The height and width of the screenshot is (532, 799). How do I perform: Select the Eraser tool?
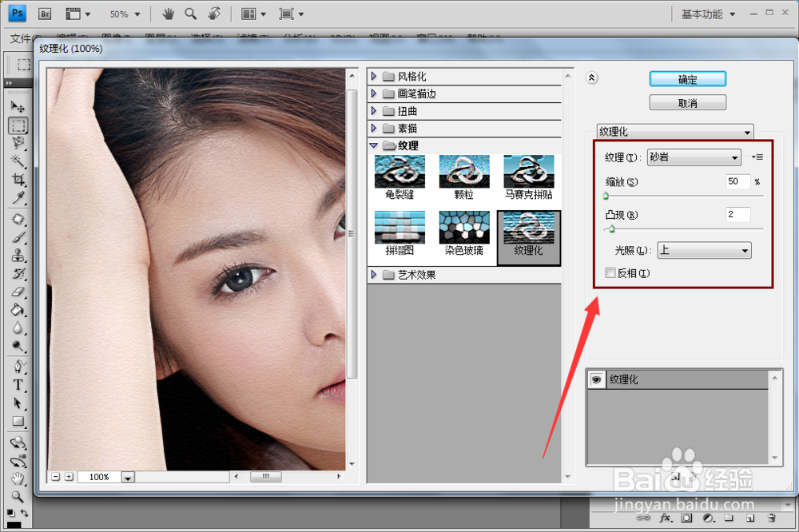tap(18, 292)
